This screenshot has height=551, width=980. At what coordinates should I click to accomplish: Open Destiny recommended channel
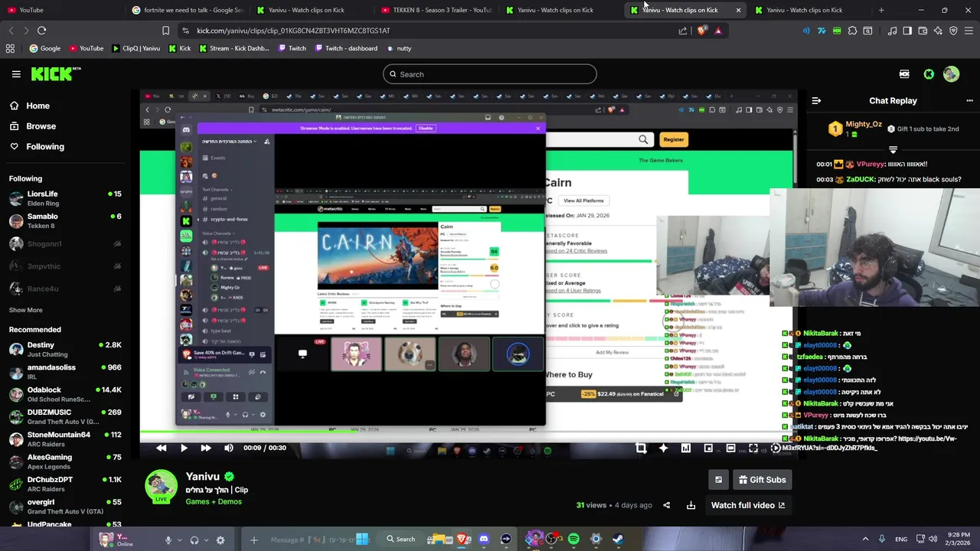click(65, 350)
